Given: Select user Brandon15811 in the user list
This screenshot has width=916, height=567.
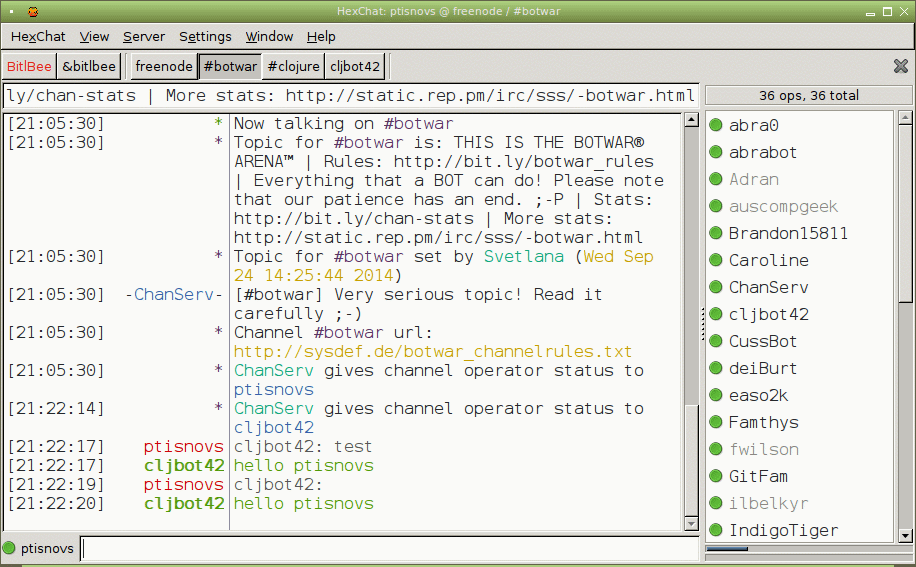Looking at the screenshot, I should click(800, 233).
